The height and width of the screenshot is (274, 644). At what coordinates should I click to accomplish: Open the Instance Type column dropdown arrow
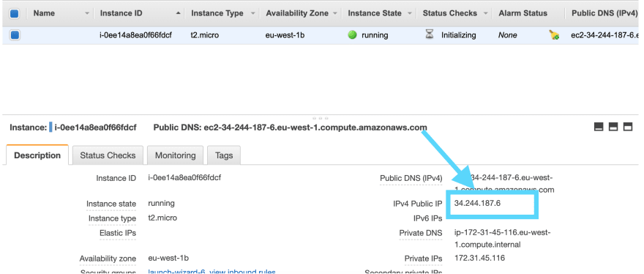252,14
